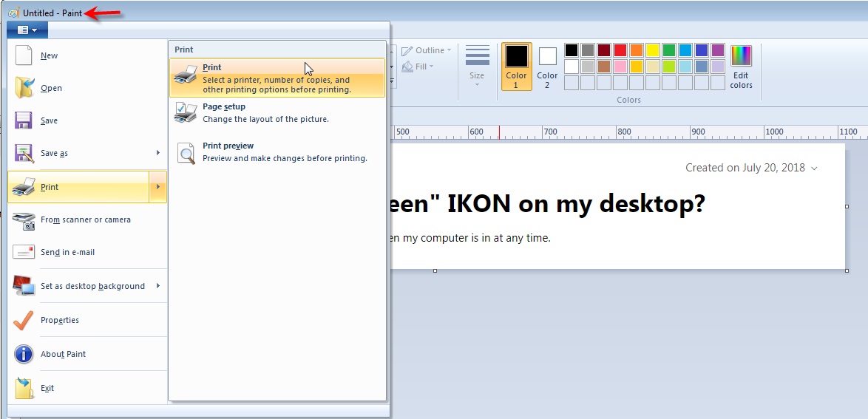Pick the yellow color swatch

[x=653, y=50]
